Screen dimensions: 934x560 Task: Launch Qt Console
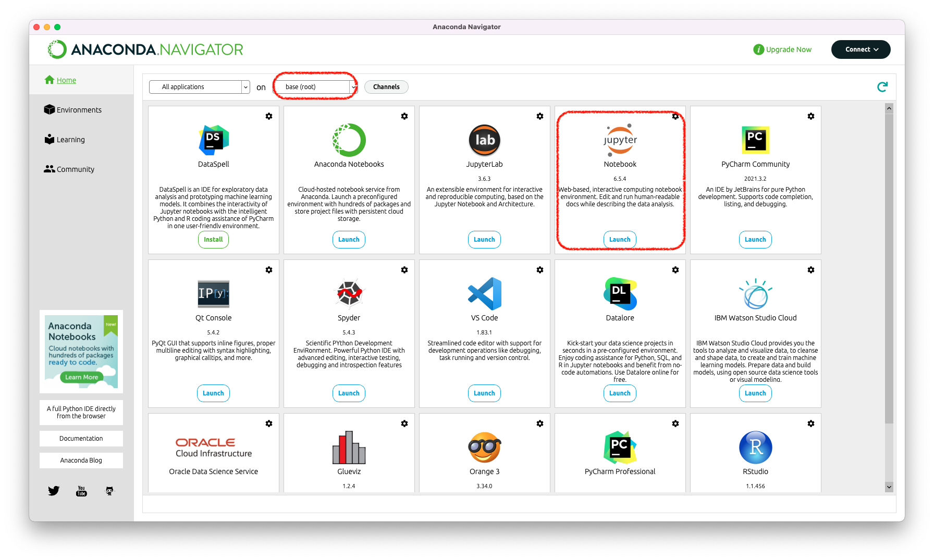point(214,393)
